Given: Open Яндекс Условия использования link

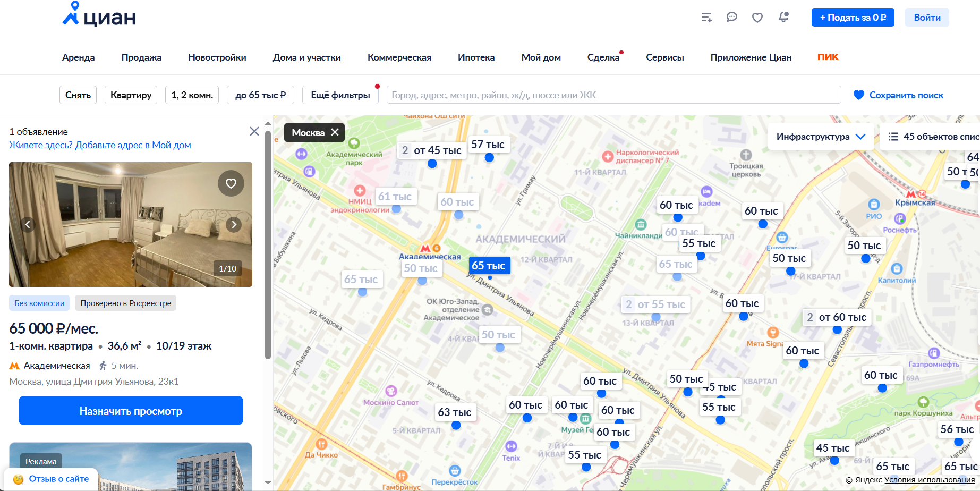Looking at the screenshot, I should [x=930, y=480].
